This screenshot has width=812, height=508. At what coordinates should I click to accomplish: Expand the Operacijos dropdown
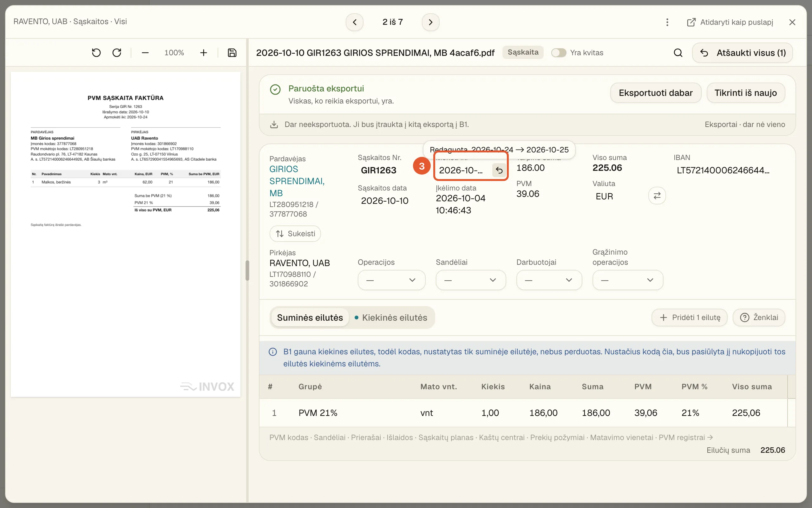[x=391, y=280]
